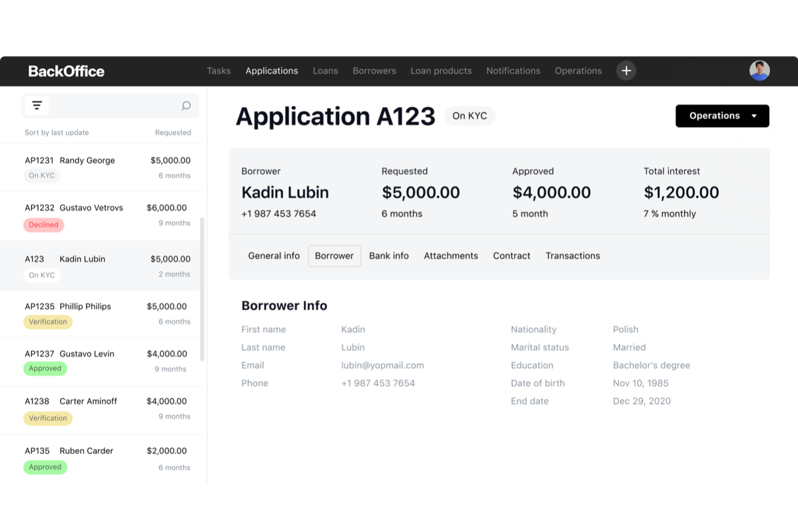Select the Contract tab
798x532 pixels.
coord(511,255)
